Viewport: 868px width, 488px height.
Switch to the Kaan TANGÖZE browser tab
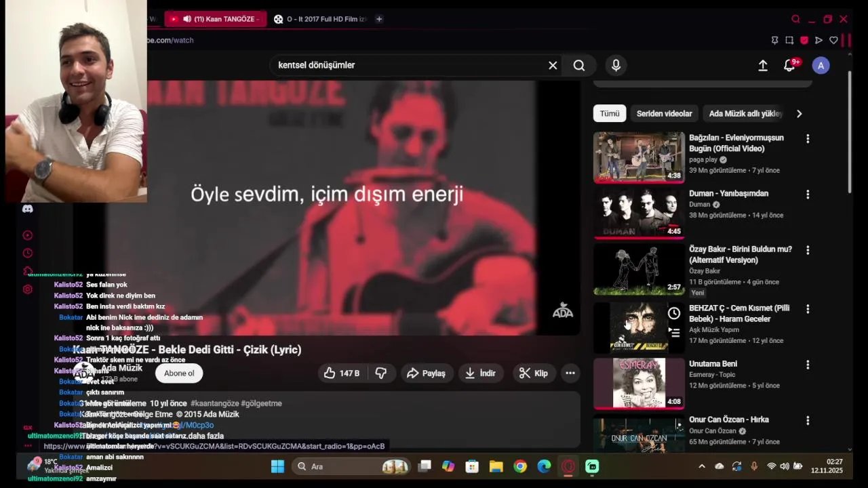click(215, 19)
